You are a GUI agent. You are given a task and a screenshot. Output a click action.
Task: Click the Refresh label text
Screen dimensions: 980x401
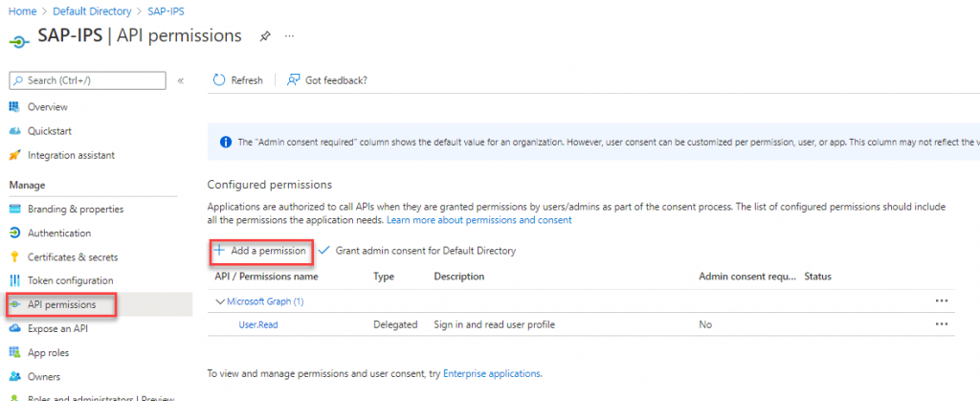point(247,80)
